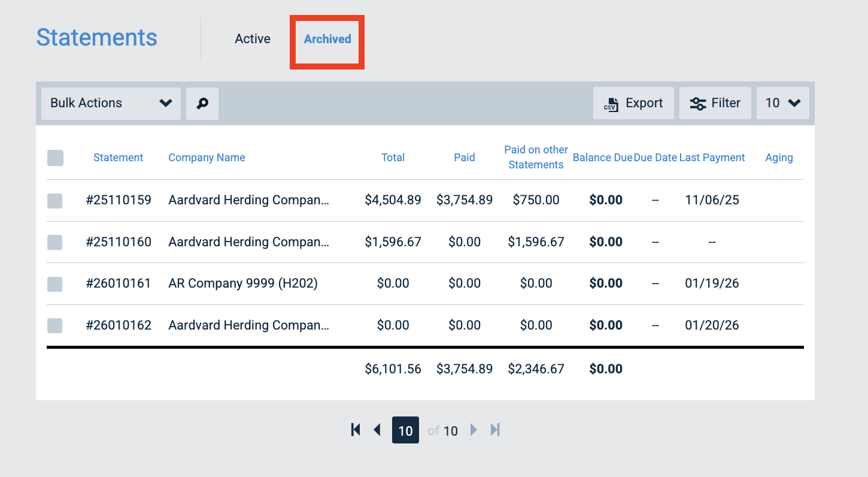Open the search magnifier tool
The image size is (868, 477).
click(202, 103)
